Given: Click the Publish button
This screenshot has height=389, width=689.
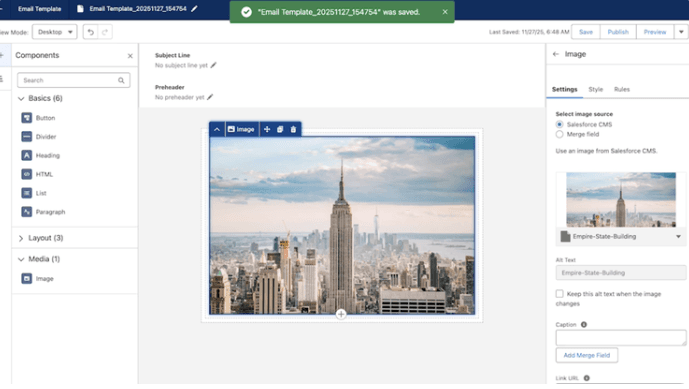Looking at the screenshot, I should [x=618, y=32].
